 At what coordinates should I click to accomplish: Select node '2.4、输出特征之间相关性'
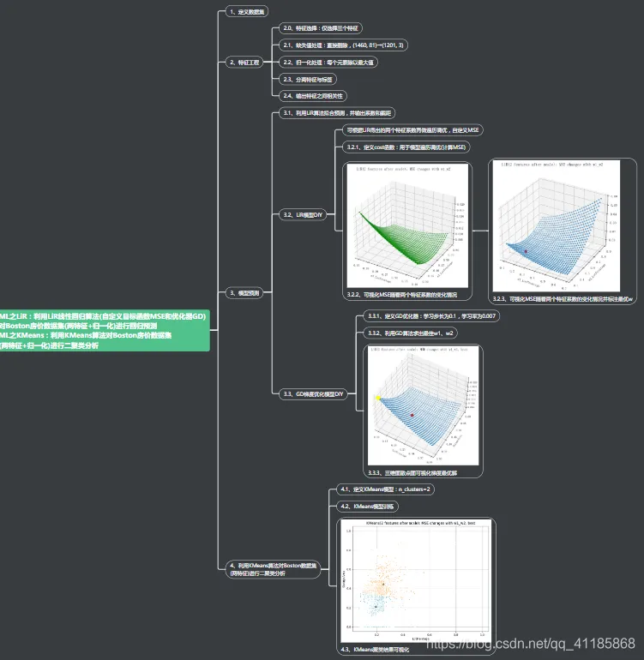(x=313, y=96)
